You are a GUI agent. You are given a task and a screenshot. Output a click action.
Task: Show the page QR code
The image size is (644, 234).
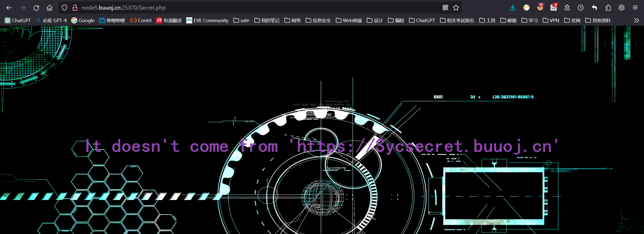point(445,8)
